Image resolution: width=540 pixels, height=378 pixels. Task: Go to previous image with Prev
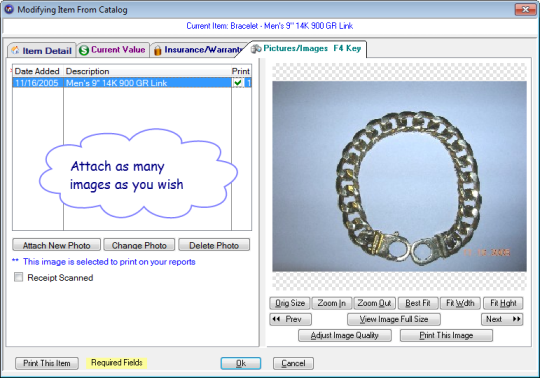(291, 319)
